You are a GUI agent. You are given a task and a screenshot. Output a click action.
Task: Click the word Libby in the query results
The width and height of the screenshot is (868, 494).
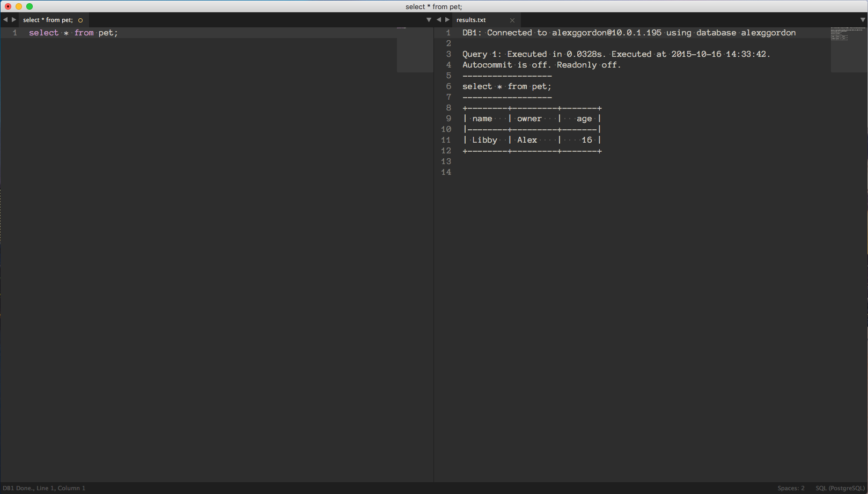point(484,139)
